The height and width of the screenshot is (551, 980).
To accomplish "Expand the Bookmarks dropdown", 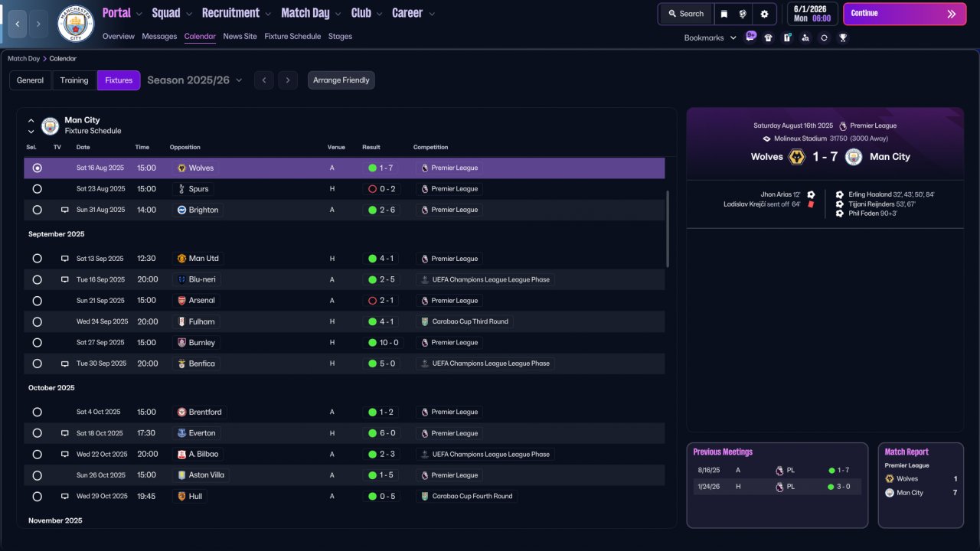I will click(x=710, y=37).
